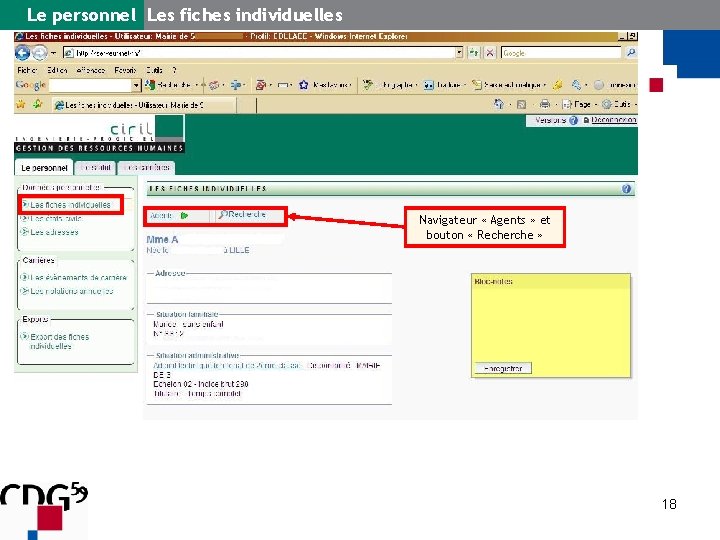
Task: Click the browser Back arrow button
Action: tap(22, 53)
